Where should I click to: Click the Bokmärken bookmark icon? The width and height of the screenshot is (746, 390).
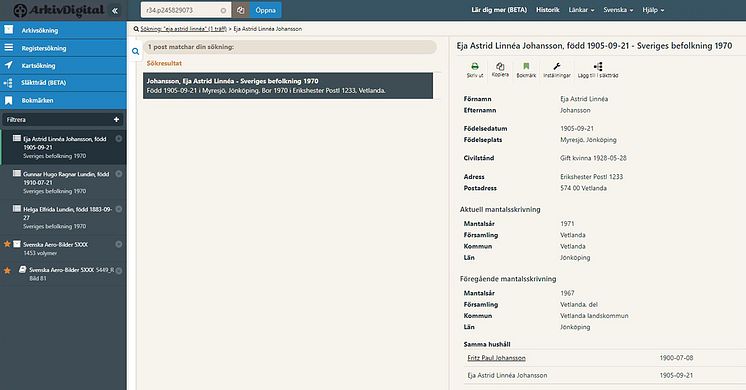click(x=9, y=100)
